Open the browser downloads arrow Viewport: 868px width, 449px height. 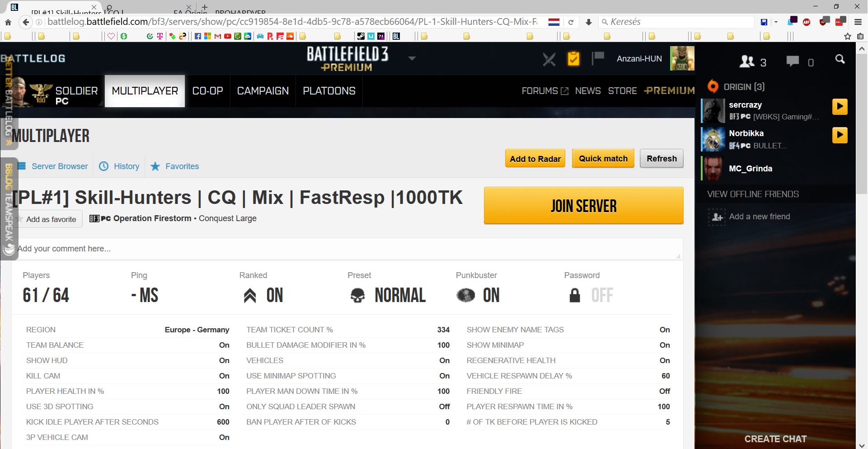pos(588,22)
